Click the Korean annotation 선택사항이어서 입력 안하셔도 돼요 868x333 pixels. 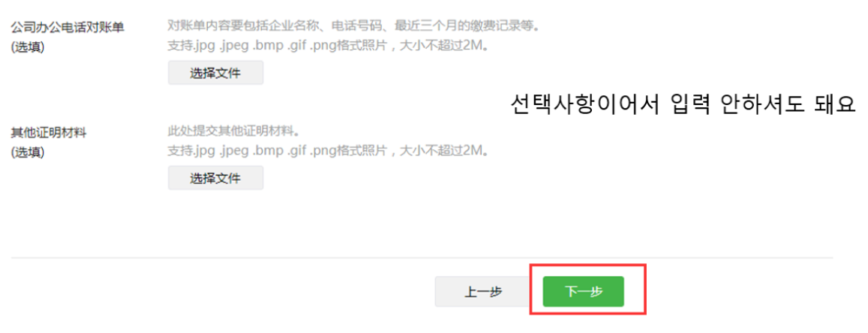[683, 103]
